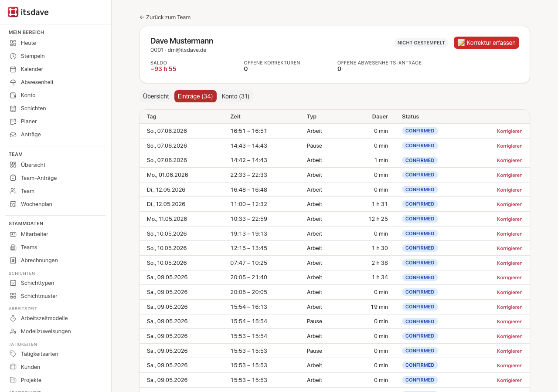Open Stempeln clock icon in sidebar
The image size is (558, 392).
13,56
